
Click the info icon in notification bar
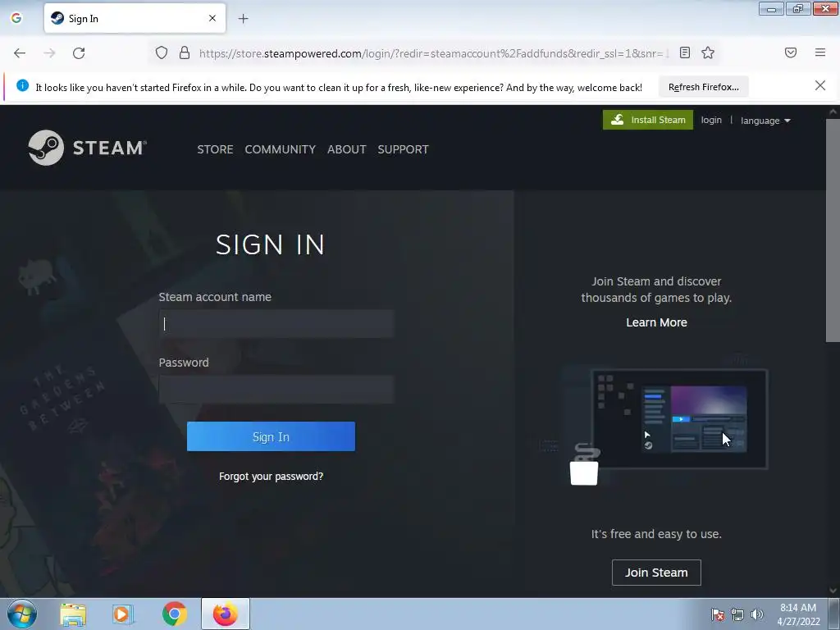pos(22,85)
